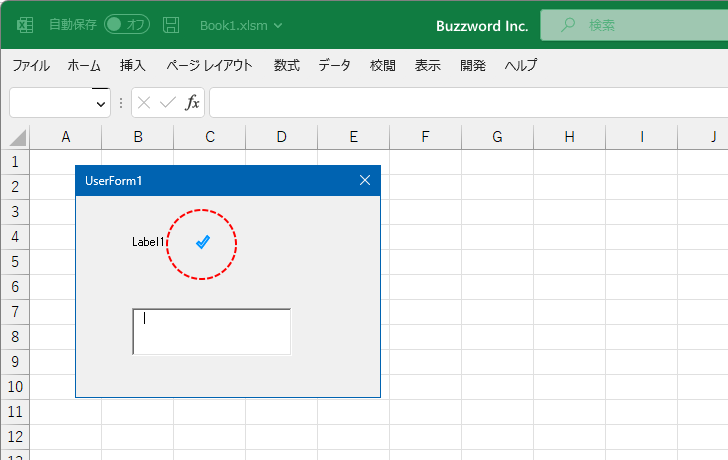Click the formula bar enter checkmark icon

pyautogui.click(x=167, y=102)
